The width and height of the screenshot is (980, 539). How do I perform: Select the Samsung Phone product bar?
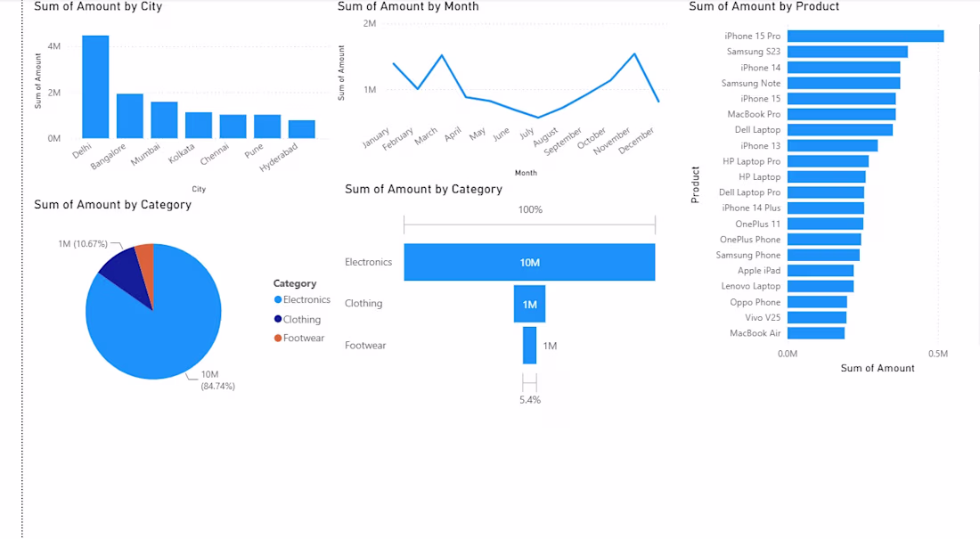click(823, 255)
